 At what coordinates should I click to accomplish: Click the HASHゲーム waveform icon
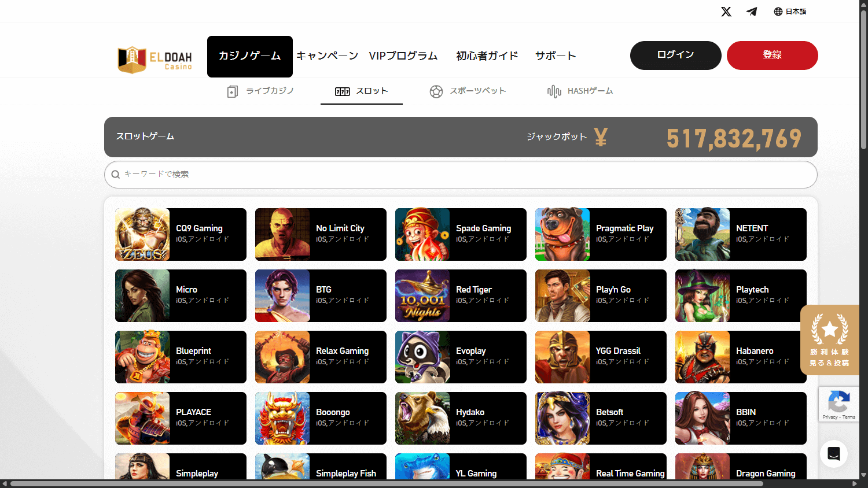point(554,91)
